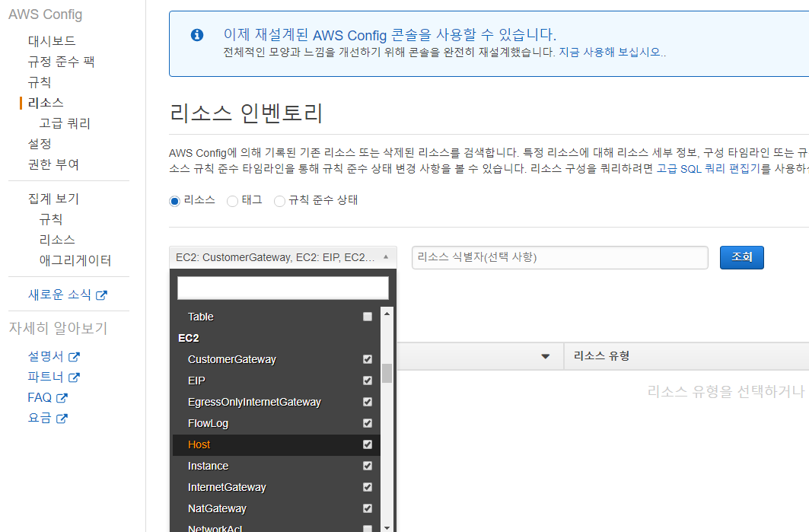Click the EC2 group heading in dropdown
This screenshot has width=809, height=532.
point(188,338)
